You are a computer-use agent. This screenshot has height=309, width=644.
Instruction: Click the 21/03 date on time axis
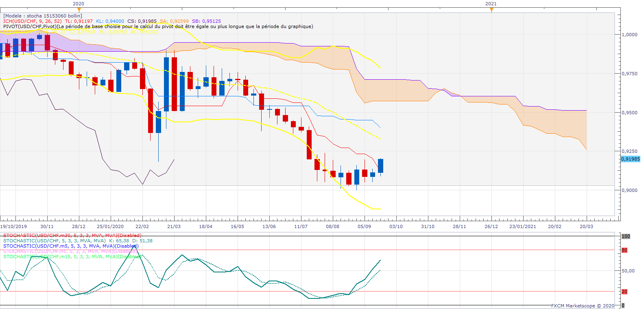[174, 226]
